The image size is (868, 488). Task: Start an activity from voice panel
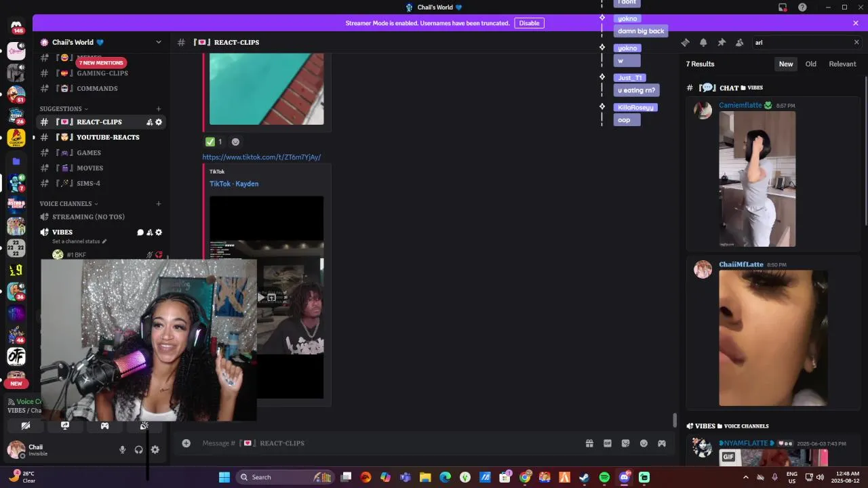[x=104, y=426]
